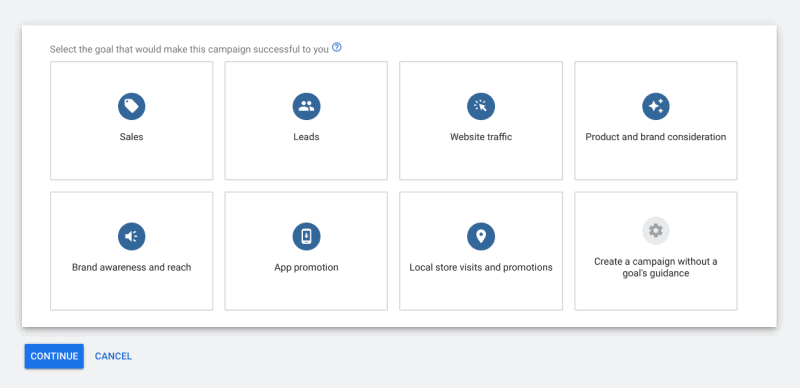Viewport: 800px width, 388px height.
Task: Click the gray gear icon for no goal
Action: 656,231
